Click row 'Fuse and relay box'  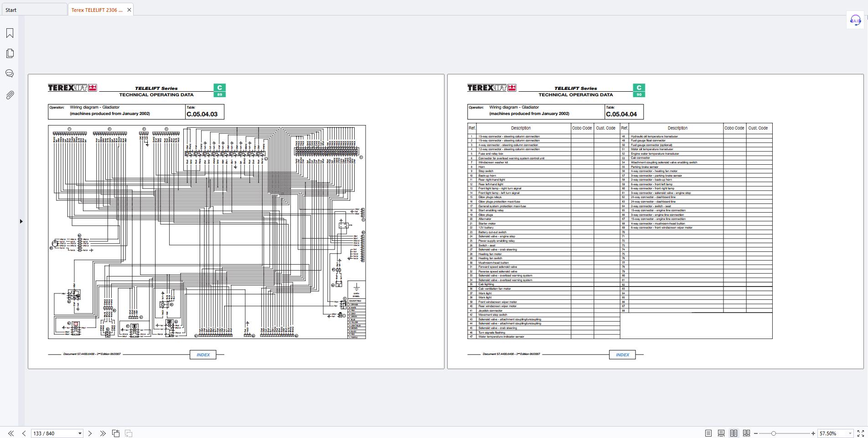(x=543, y=154)
